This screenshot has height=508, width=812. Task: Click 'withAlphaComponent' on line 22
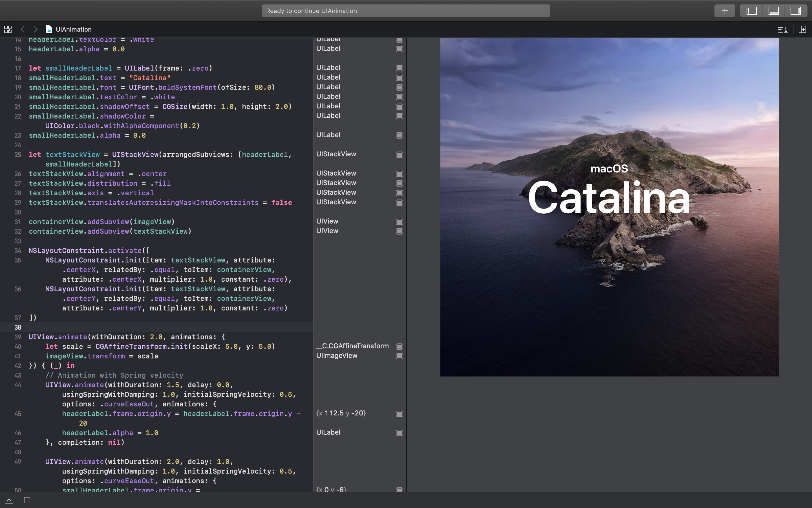(x=141, y=126)
